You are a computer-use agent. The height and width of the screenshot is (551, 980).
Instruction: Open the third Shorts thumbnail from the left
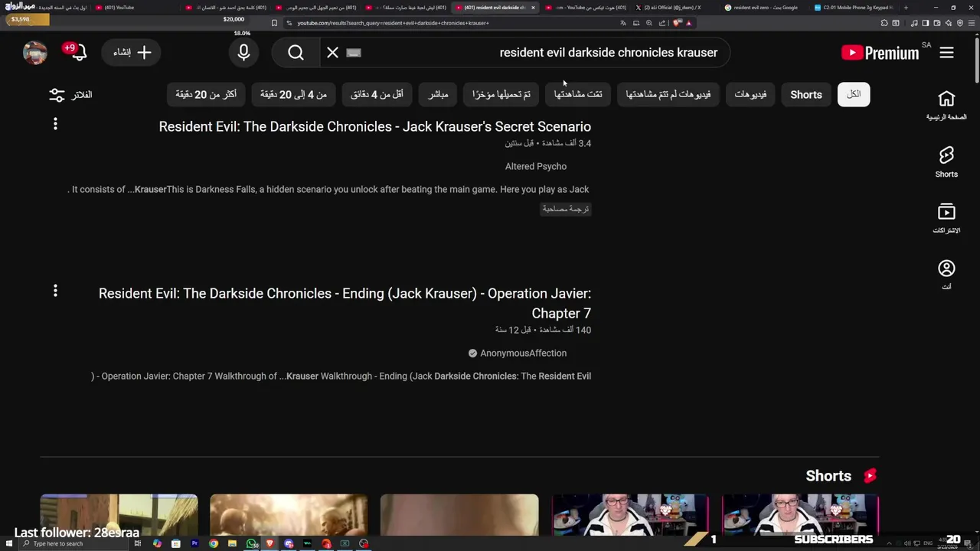point(459,514)
